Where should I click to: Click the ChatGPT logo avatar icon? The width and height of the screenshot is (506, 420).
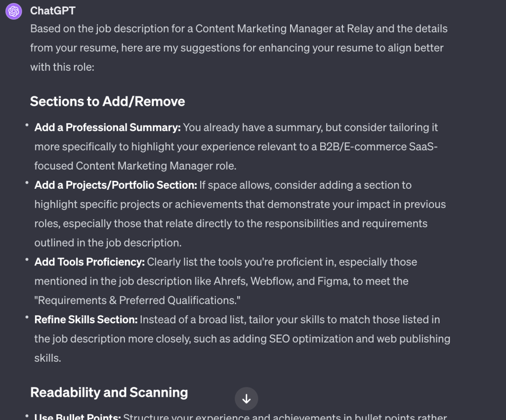tap(14, 11)
